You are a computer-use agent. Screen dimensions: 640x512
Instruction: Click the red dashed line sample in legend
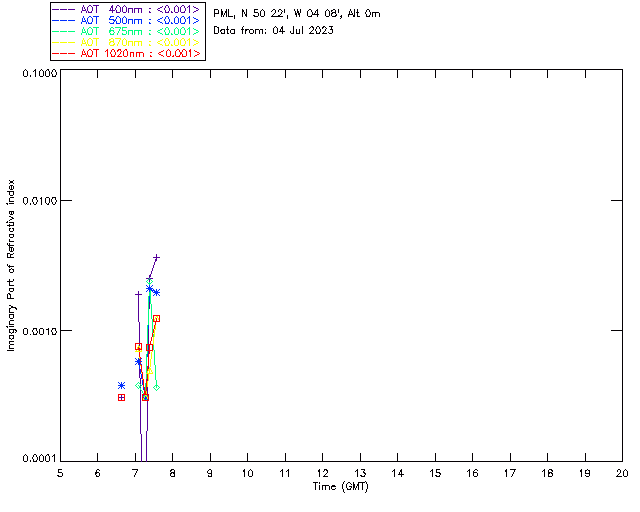tap(64, 53)
